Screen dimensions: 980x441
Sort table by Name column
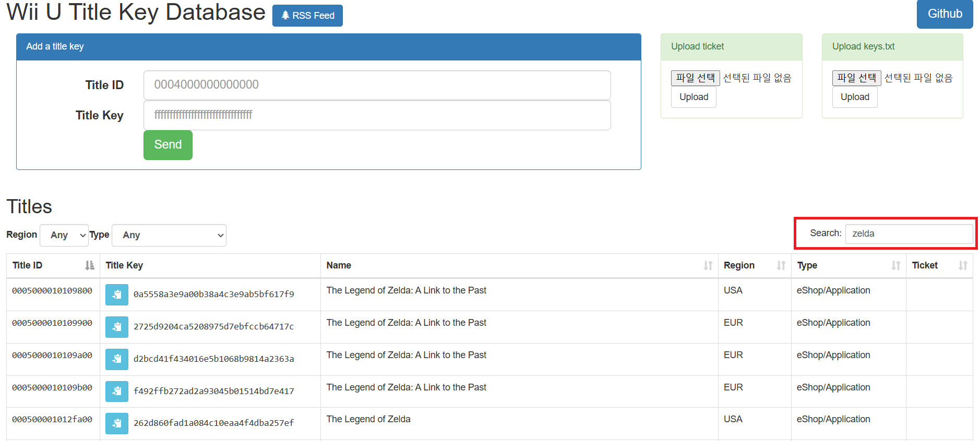tap(519, 265)
